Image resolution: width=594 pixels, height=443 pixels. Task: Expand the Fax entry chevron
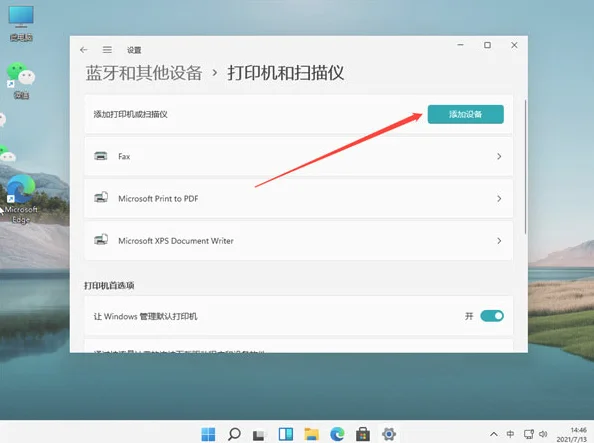[499, 157]
